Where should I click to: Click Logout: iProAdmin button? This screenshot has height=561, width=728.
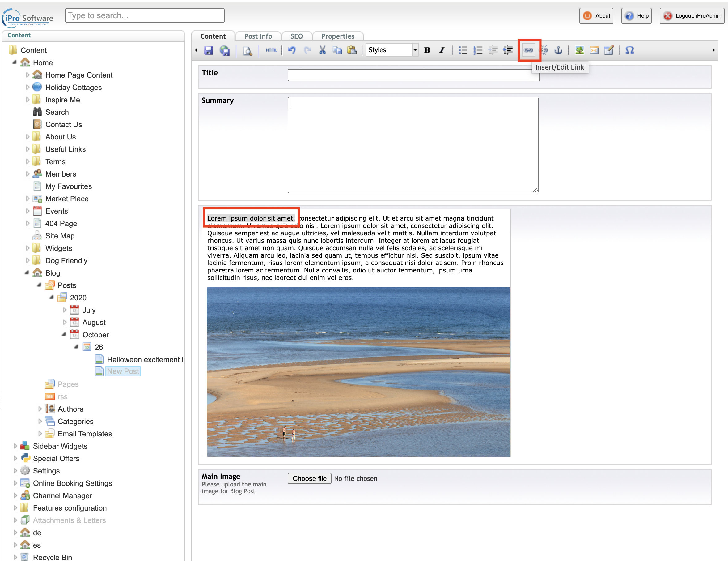click(x=692, y=16)
